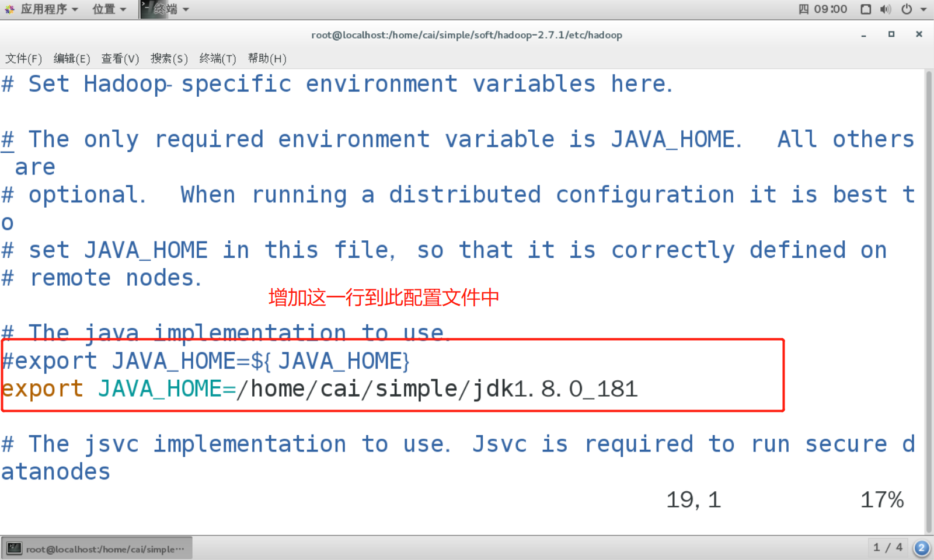Click the teal 'JAVA_HOME=' variable on uncommented line
The width and height of the screenshot is (934, 560).
pyautogui.click(x=167, y=389)
